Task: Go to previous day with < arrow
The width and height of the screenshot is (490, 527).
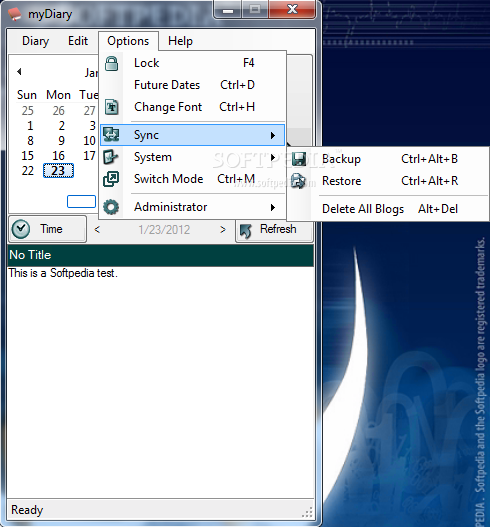Action: pyautogui.click(x=97, y=230)
